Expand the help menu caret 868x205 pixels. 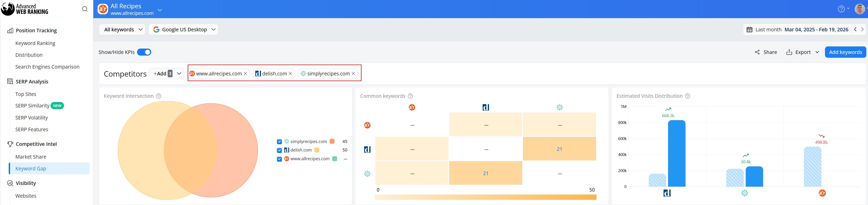[x=848, y=9]
